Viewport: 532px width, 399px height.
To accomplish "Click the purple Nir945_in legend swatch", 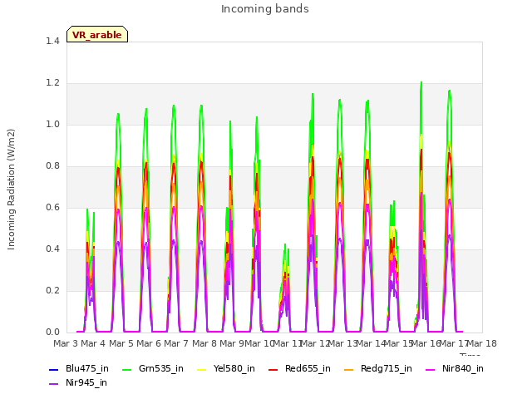I will tap(53, 384).
